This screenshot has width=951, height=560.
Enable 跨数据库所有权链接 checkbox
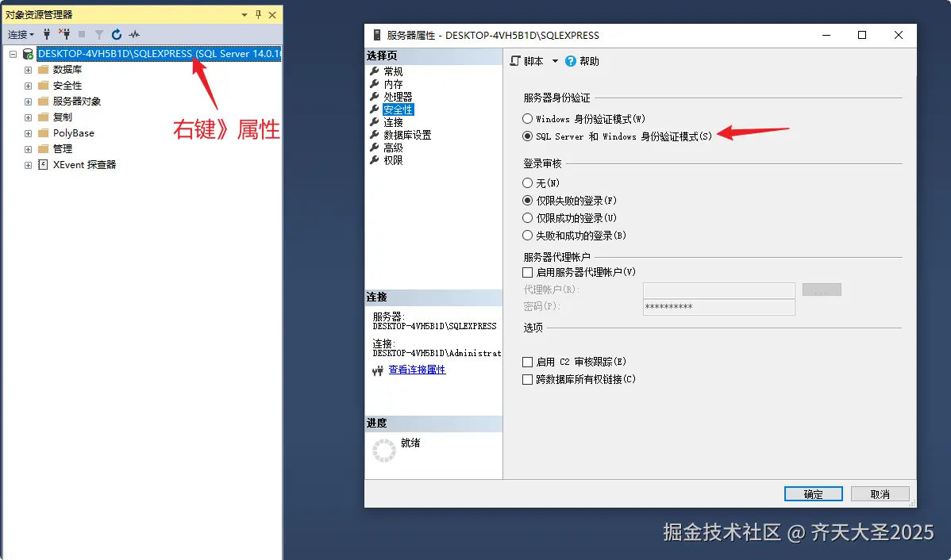pyautogui.click(x=528, y=379)
